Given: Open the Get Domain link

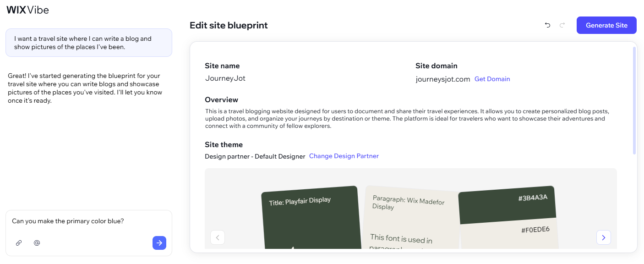Looking at the screenshot, I should (492, 79).
